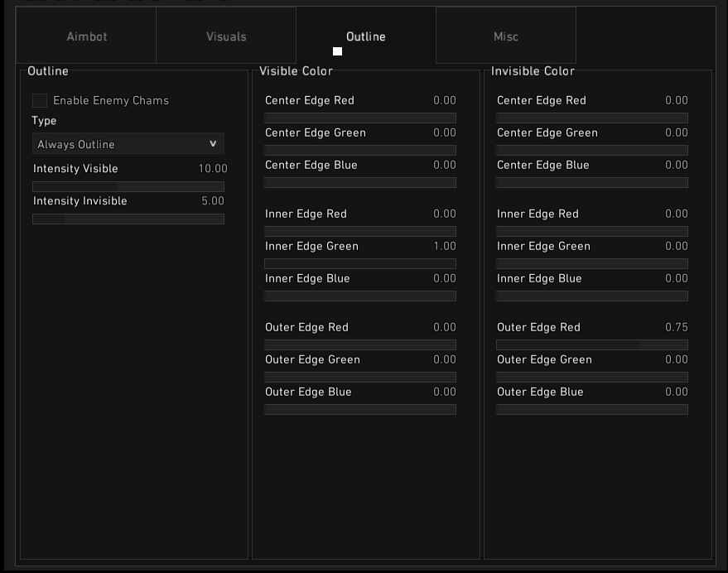Click Visible Color Center Edge Red slider
728x573 pixels.
[x=360, y=118]
